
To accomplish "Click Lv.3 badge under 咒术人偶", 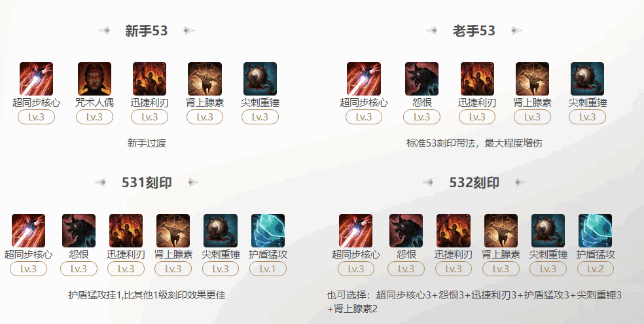I will coord(94,117).
